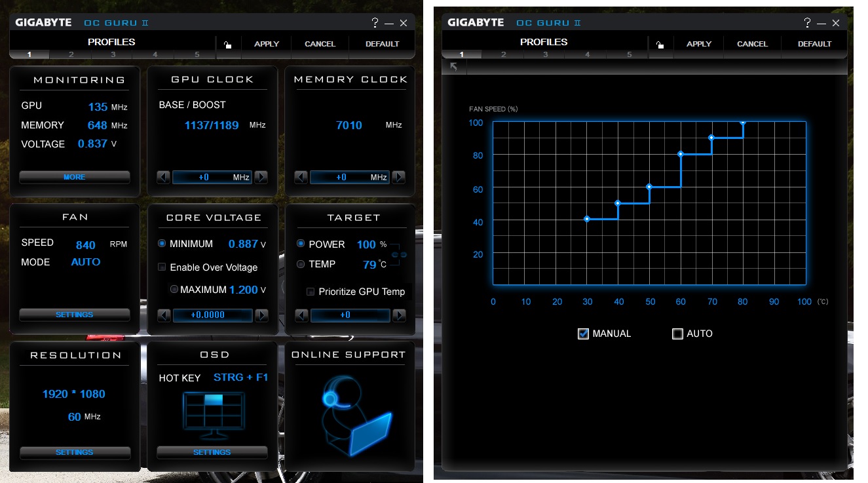Switch to profile 5 in left window

coord(197,55)
